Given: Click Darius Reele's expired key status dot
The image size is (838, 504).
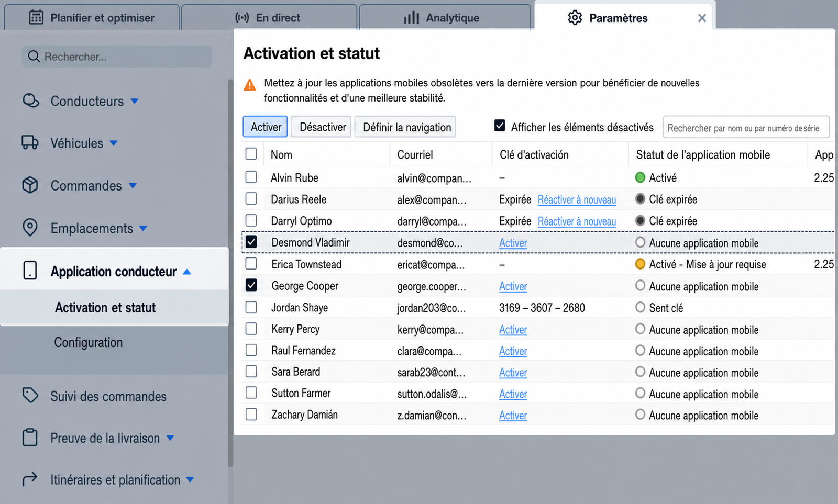Looking at the screenshot, I should click(640, 199).
